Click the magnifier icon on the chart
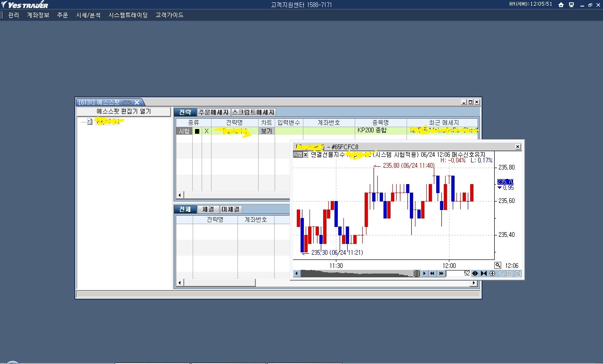This screenshot has width=603, height=364. [x=498, y=266]
